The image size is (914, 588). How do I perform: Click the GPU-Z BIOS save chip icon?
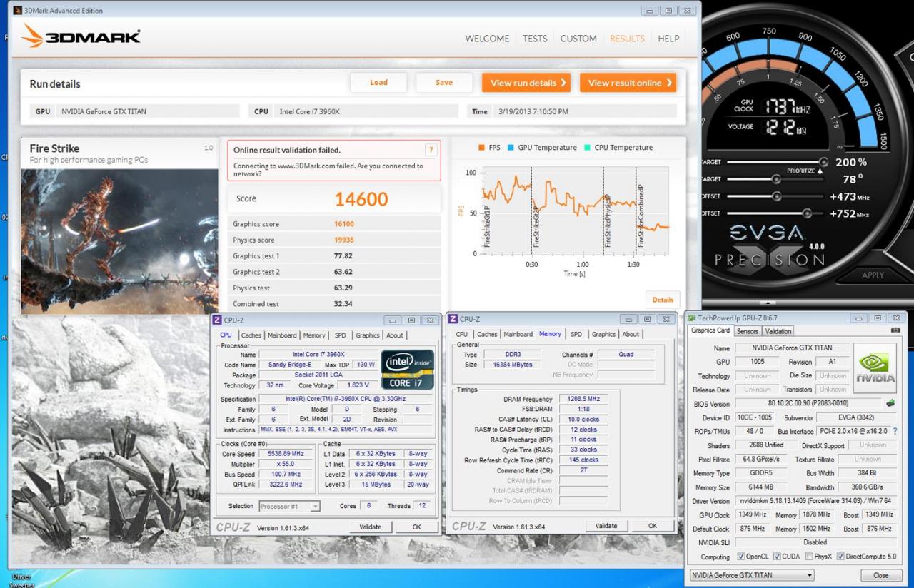pyautogui.click(x=890, y=403)
